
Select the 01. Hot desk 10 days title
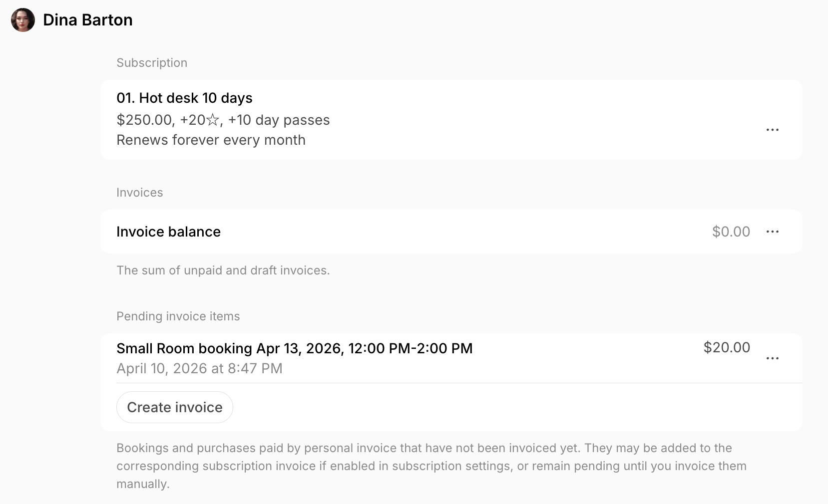pyautogui.click(x=184, y=98)
